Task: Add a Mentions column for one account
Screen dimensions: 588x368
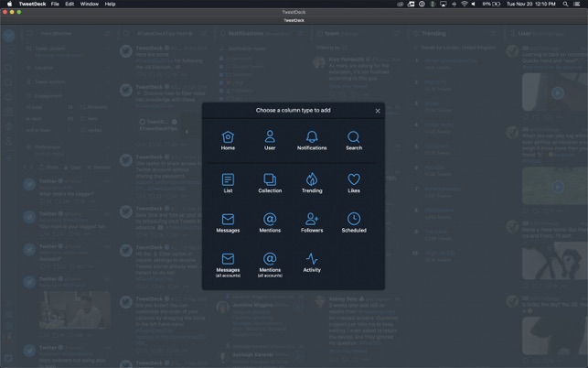Action: click(270, 222)
